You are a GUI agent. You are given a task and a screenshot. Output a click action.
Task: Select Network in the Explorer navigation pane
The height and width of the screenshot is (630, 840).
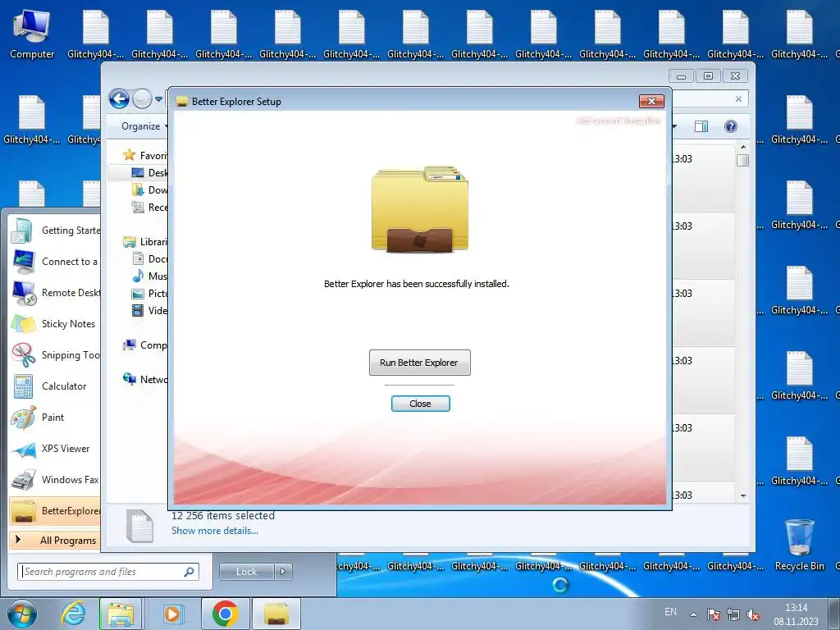point(144,379)
